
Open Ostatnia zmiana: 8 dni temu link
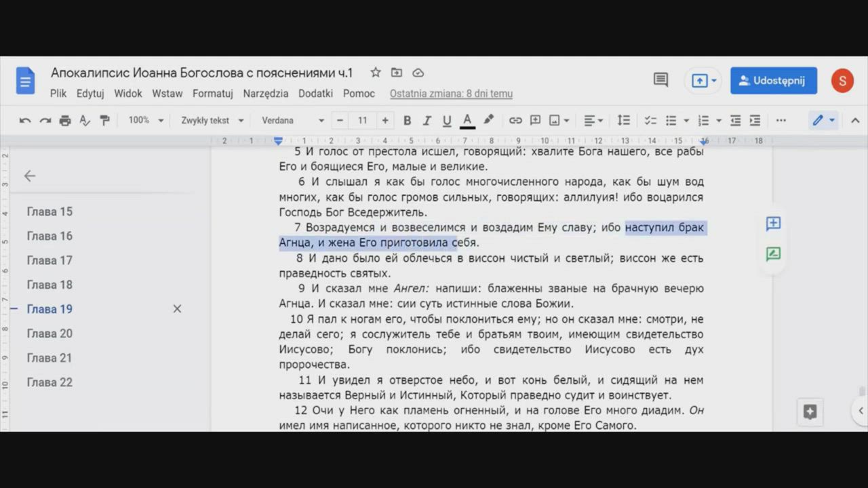coord(451,94)
